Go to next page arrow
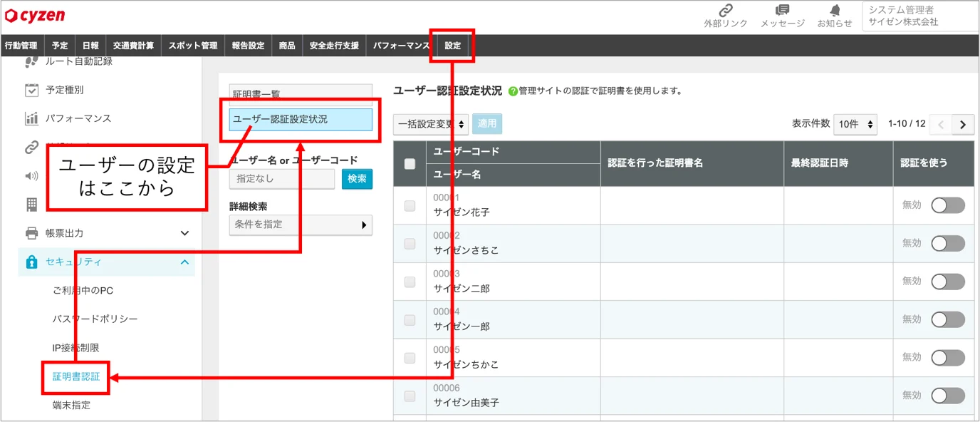The width and height of the screenshot is (980, 422). [x=963, y=124]
